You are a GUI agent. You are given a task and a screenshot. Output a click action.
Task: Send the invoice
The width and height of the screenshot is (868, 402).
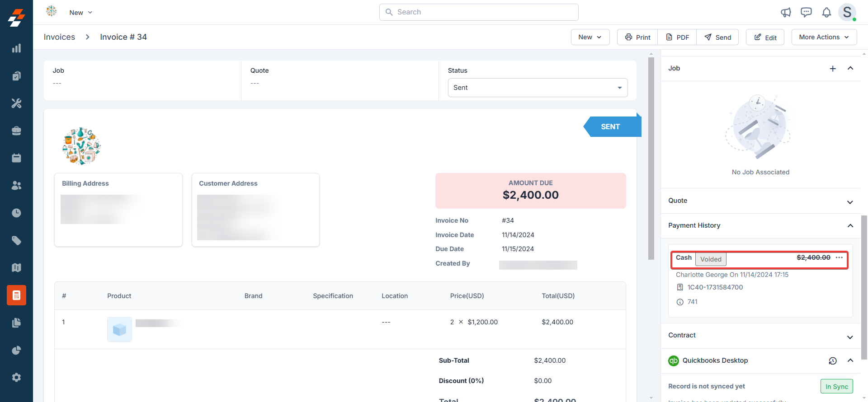tap(717, 37)
